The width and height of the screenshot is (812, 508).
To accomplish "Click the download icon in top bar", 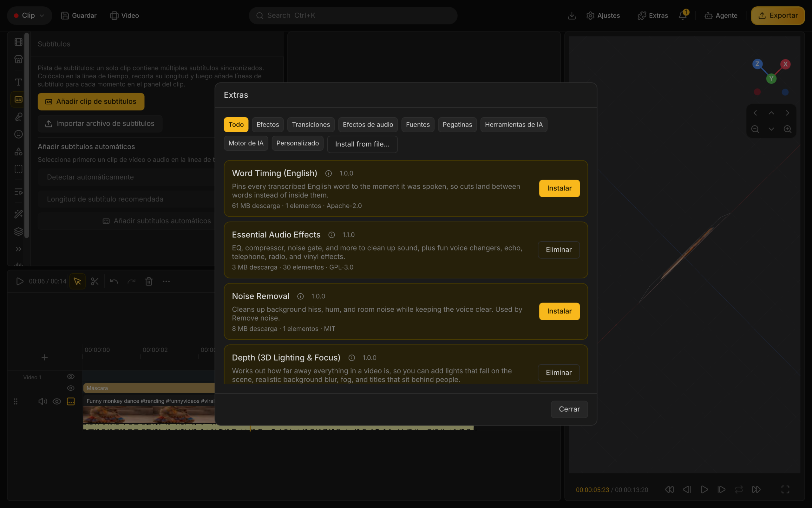I will tap(572, 16).
